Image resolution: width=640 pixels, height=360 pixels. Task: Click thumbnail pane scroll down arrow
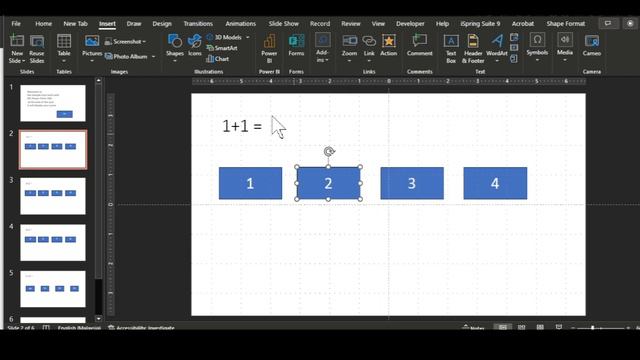coord(98,318)
